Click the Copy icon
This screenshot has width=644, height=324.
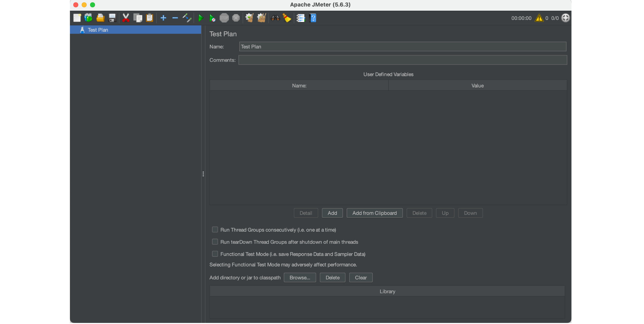click(138, 18)
